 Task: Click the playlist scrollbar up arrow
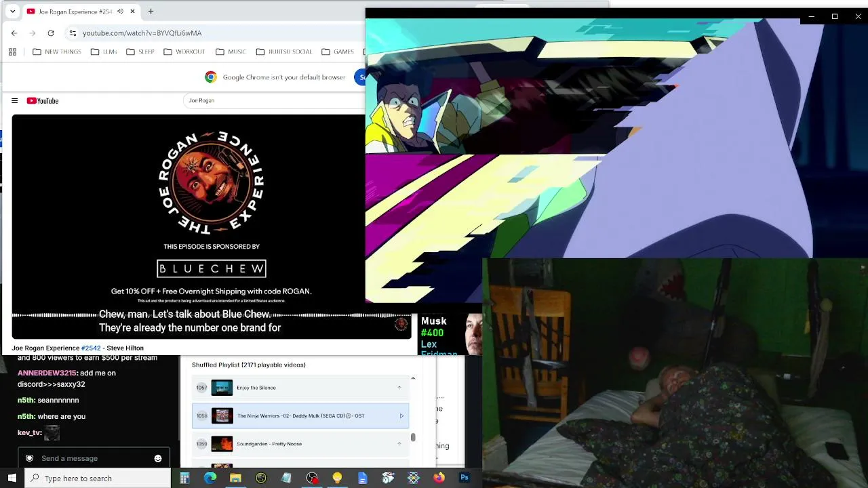point(413,378)
